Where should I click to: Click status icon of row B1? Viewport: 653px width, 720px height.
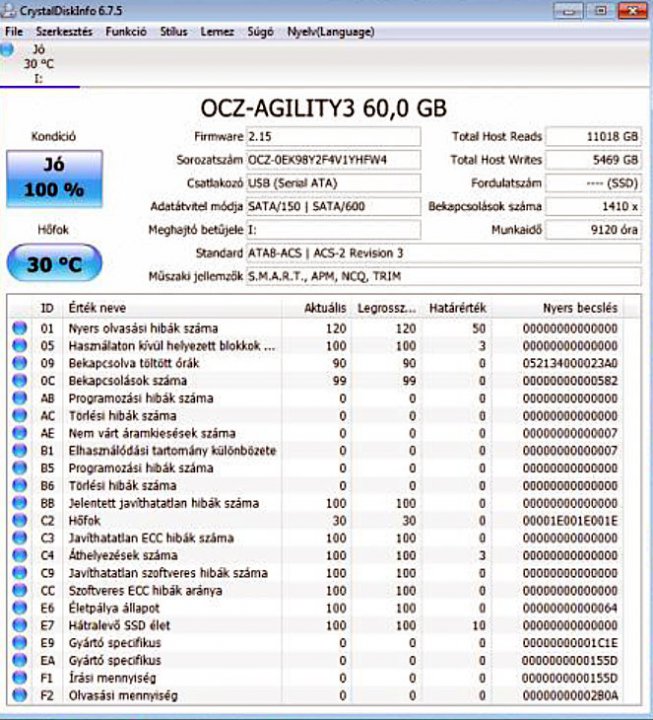coord(19,450)
